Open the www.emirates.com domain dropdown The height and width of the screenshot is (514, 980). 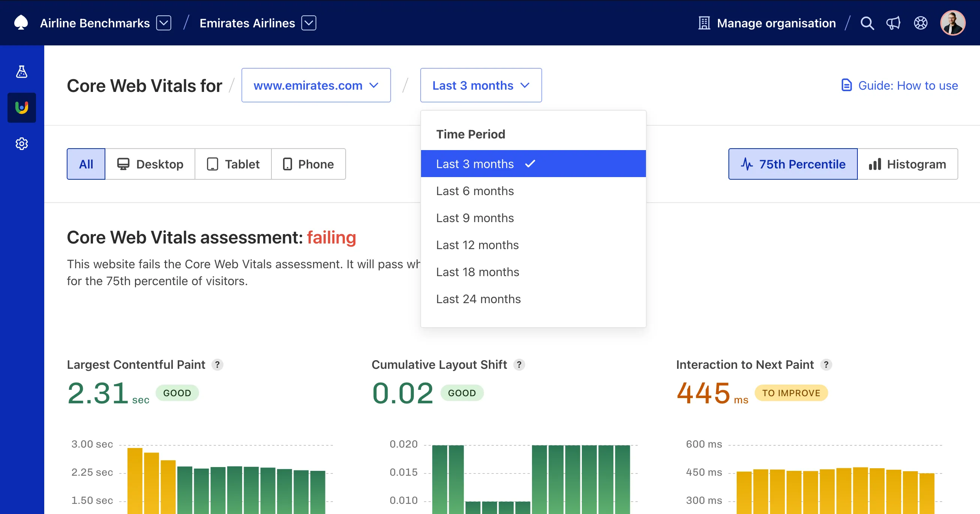(x=316, y=85)
